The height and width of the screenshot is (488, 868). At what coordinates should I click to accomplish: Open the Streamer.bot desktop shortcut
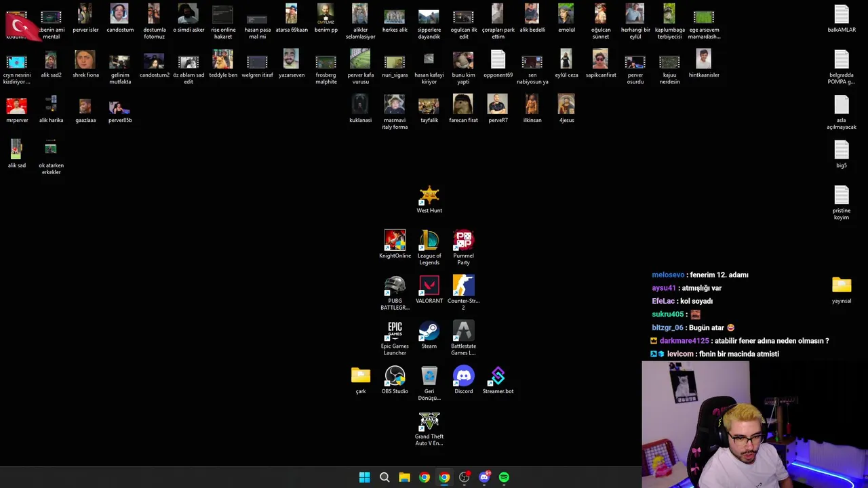coord(498,380)
